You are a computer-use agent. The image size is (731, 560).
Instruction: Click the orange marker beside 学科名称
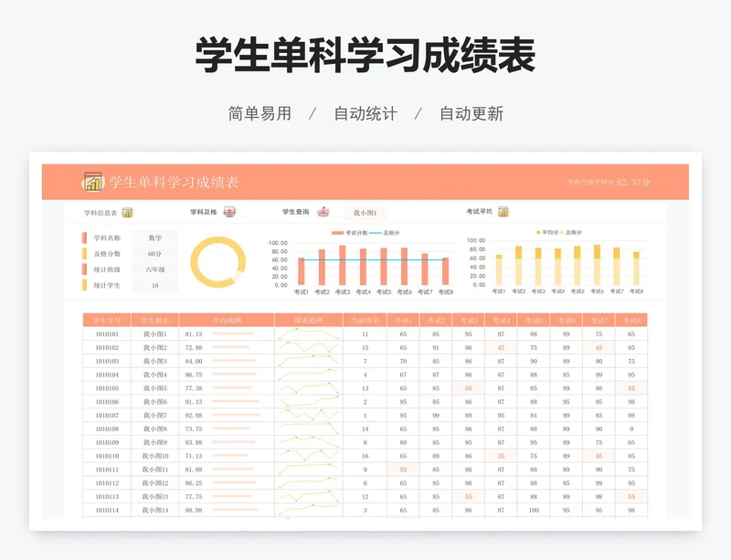pyautogui.click(x=84, y=238)
